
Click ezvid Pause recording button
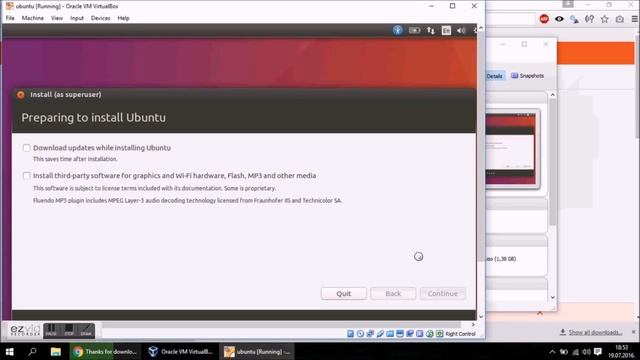click(x=51, y=330)
